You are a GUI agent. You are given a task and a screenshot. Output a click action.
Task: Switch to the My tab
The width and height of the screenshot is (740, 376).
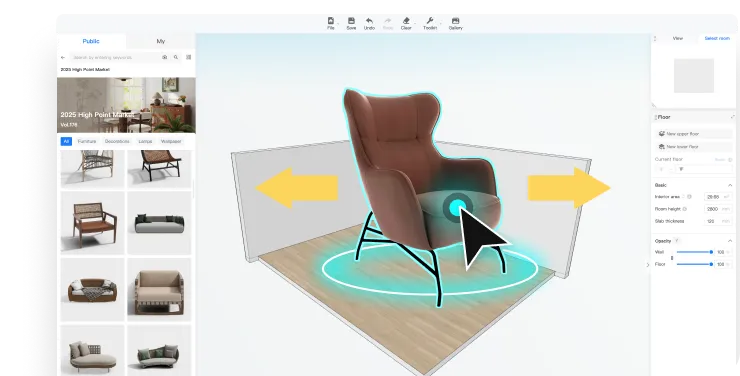(x=160, y=41)
